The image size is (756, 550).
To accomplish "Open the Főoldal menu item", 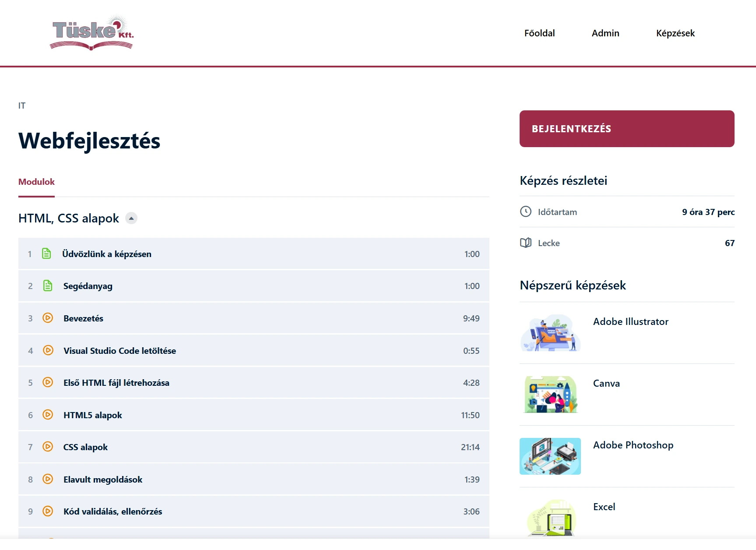I will (x=539, y=33).
